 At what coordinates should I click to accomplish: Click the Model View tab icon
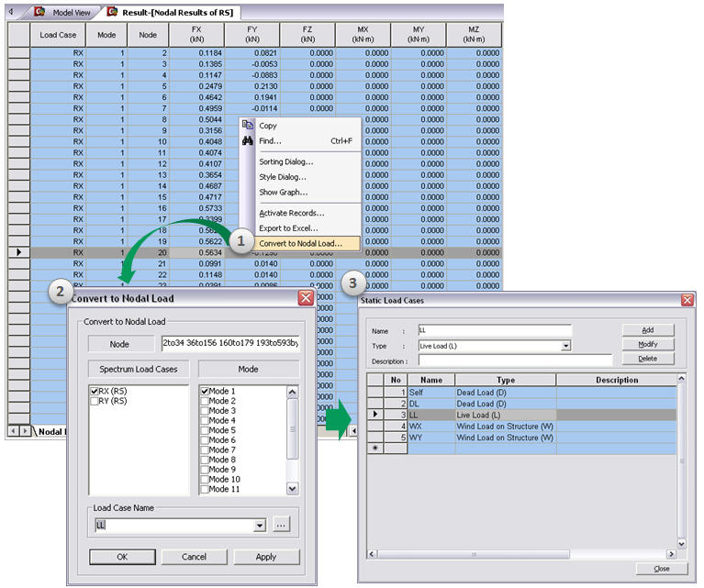click(x=39, y=12)
